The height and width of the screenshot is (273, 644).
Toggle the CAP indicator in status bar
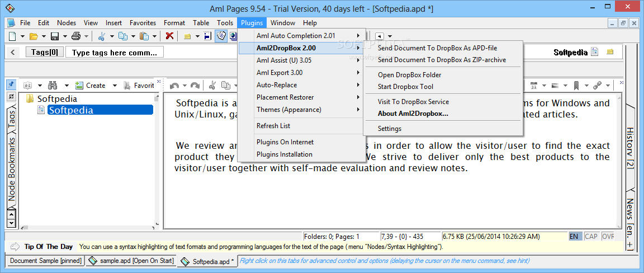coord(591,237)
